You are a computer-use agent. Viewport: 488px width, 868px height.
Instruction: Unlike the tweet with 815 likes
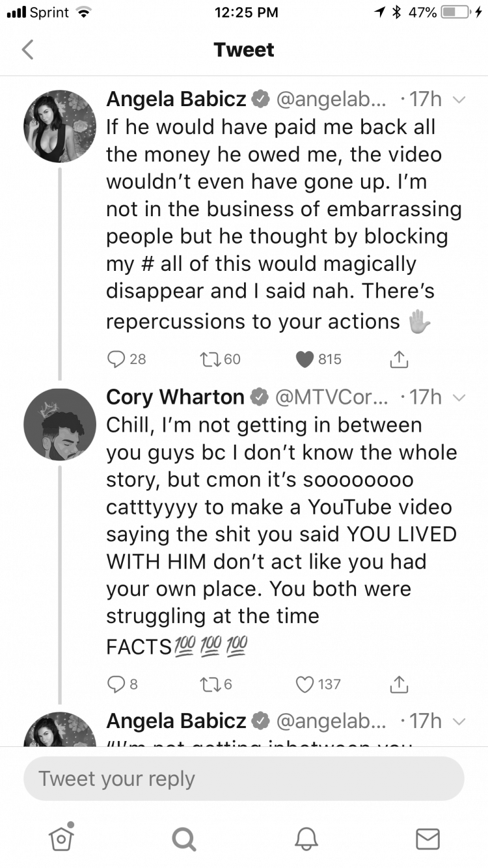(305, 359)
